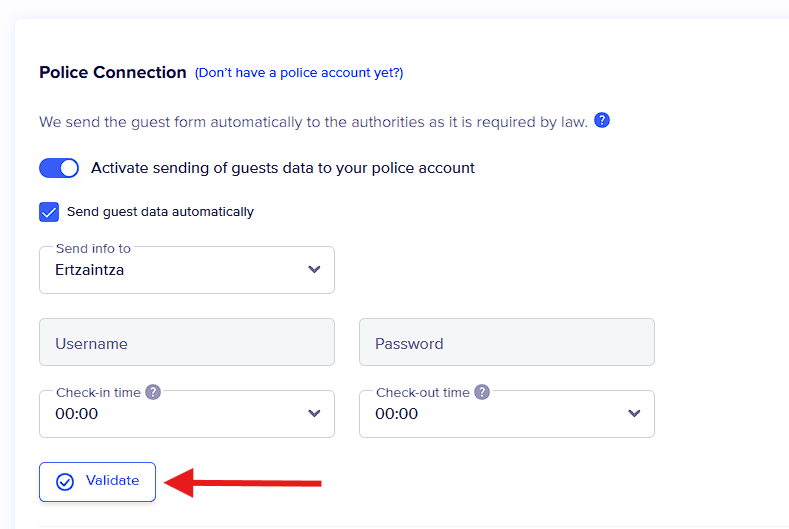Viewport: 789px width, 529px height.
Task: Expand the Check-in time dropdown
Action: coord(186,414)
